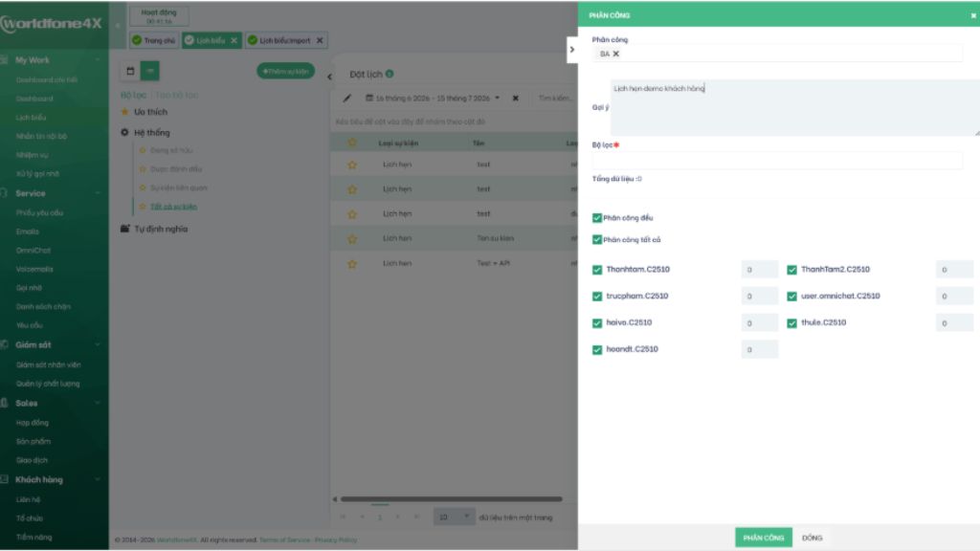Uncheck Phân công đều checkbox

[597, 218]
